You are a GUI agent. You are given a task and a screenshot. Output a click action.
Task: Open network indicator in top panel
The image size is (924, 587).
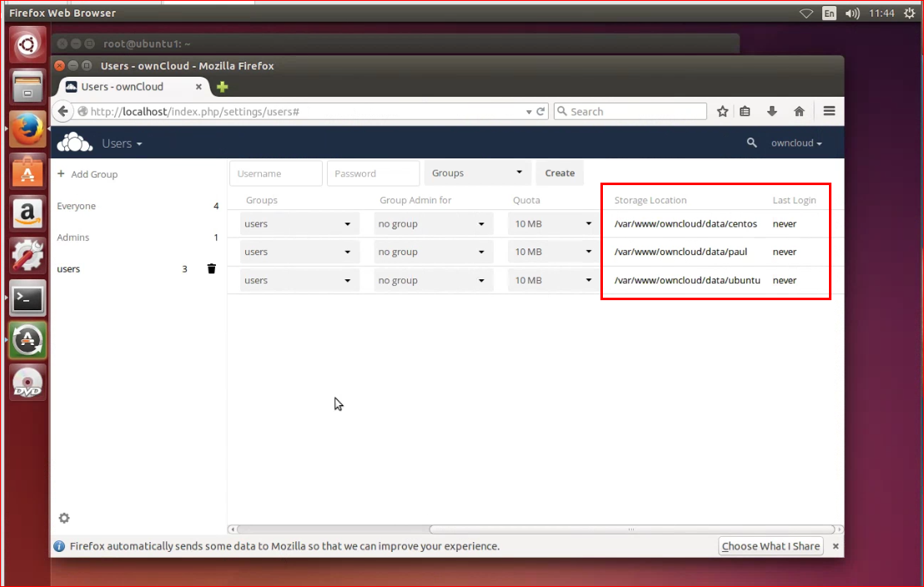(x=806, y=13)
